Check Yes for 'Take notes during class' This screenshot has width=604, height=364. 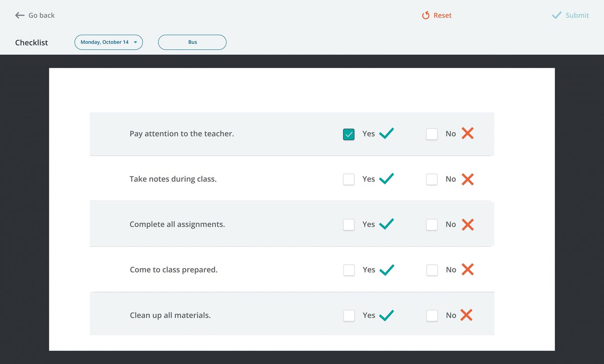pyautogui.click(x=349, y=179)
